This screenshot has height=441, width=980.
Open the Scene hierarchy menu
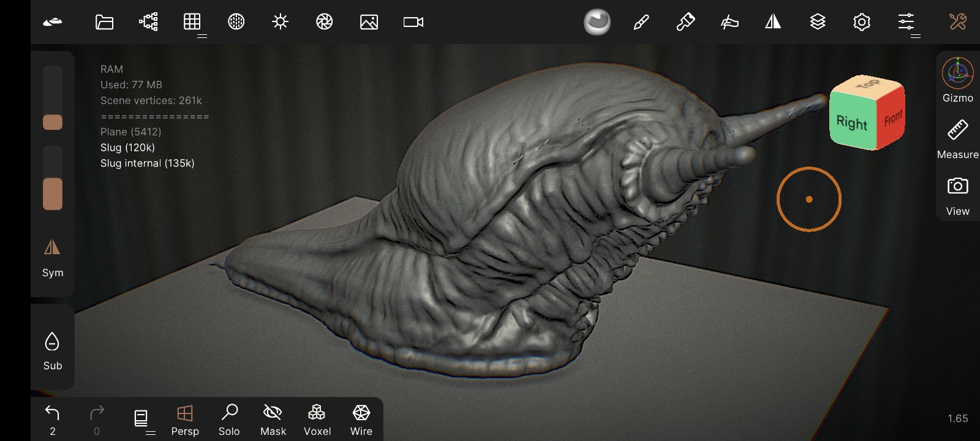[148, 22]
